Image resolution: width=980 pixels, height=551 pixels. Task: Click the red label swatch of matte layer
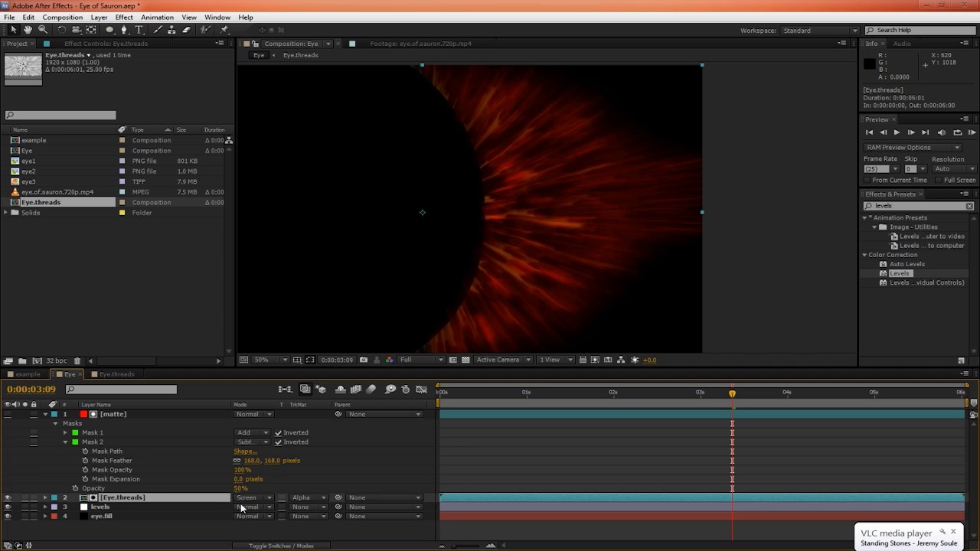pos(84,414)
